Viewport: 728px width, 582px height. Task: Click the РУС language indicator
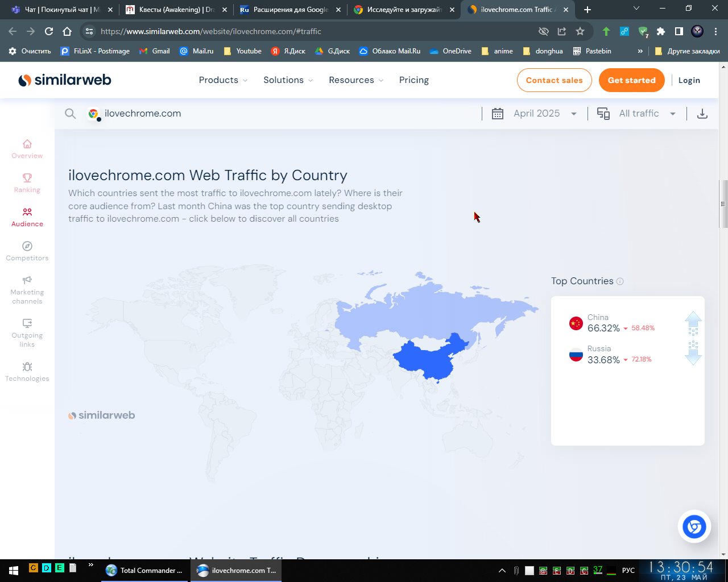[x=628, y=571]
